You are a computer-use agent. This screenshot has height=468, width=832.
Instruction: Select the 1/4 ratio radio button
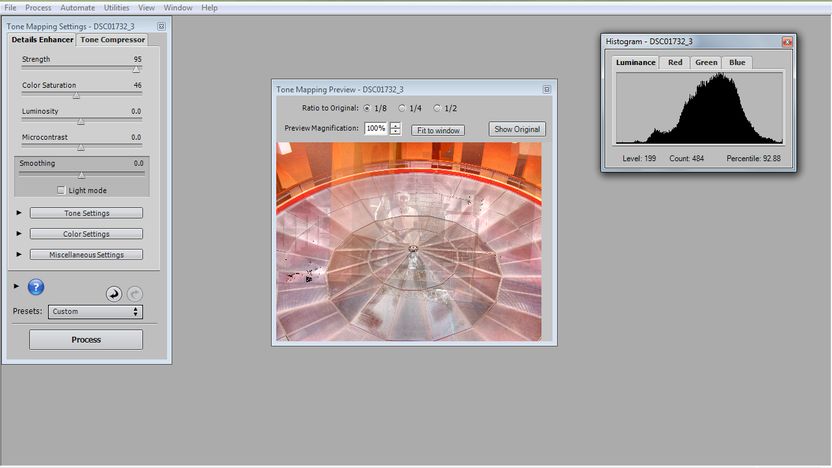point(402,108)
